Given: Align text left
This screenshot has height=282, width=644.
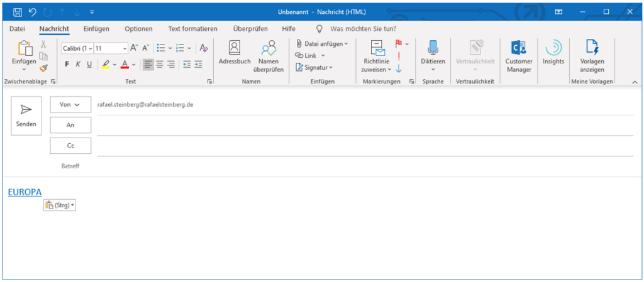Looking at the screenshot, I should pyautogui.click(x=148, y=64).
